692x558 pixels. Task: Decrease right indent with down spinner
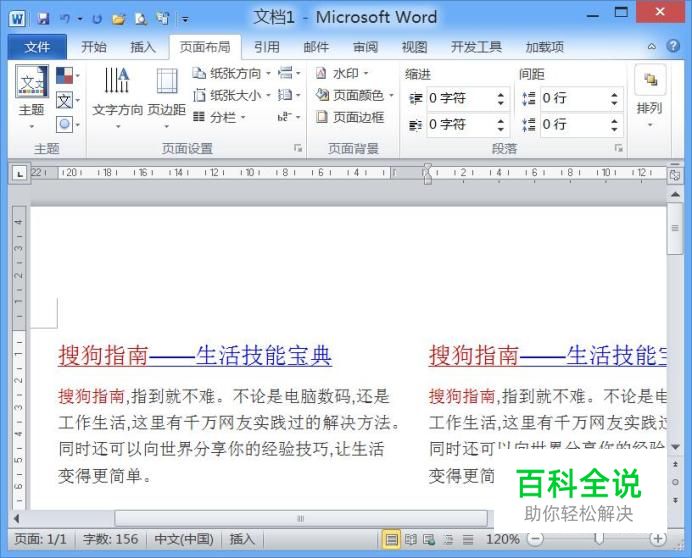500,129
